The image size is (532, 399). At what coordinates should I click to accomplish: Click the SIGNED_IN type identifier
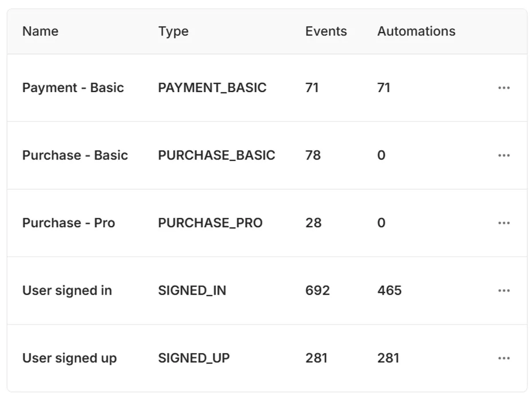(x=192, y=291)
